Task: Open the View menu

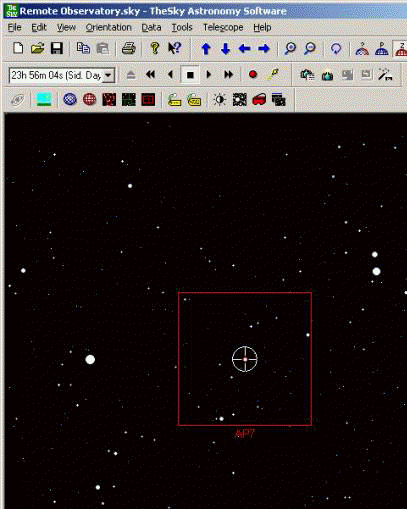Action: coord(66,27)
